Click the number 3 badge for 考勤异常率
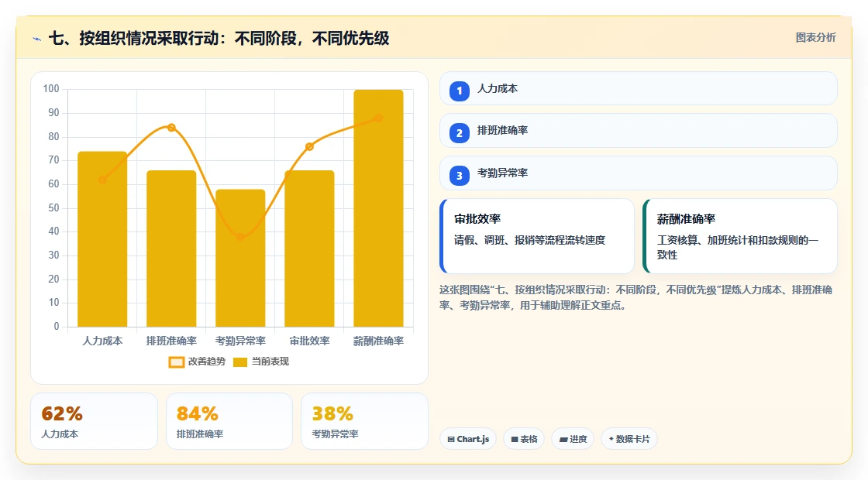The height and width of the screenshot is (480, 868). coord(460,176)
